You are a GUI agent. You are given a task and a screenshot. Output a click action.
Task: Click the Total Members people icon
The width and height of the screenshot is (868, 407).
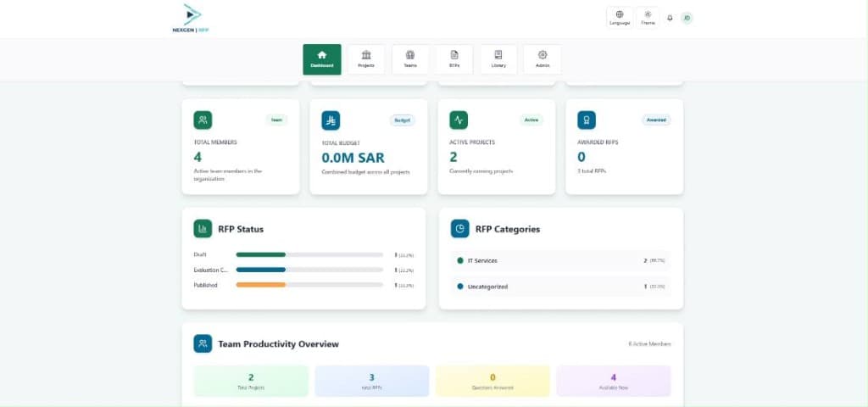(x=203, y=120)
